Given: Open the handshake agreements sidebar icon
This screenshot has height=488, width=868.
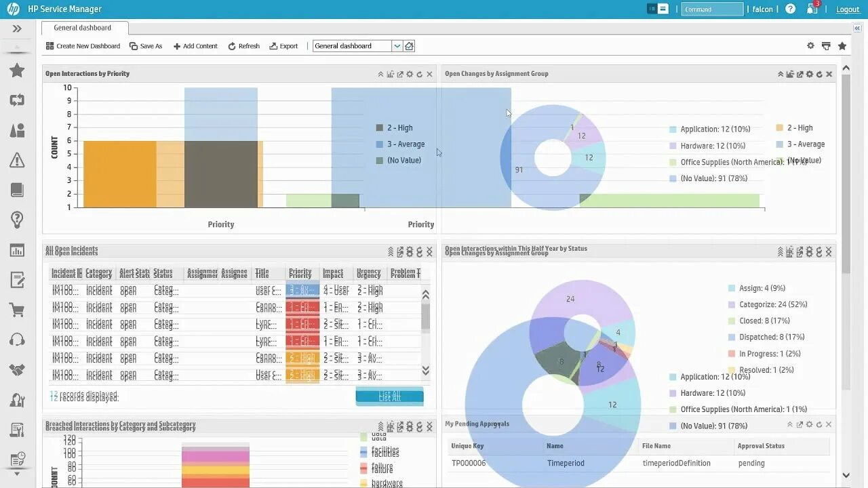Looking at the screenshot, I should pyautogui.click(x=17, y=370).
